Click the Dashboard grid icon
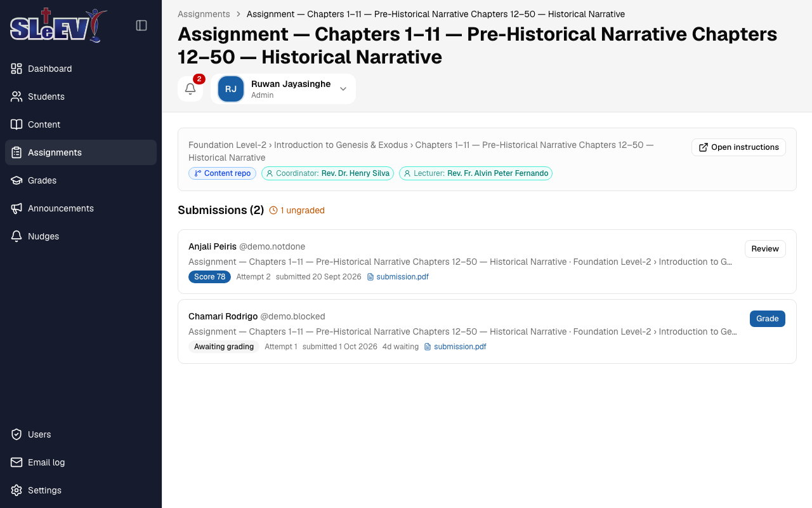This screenshot has width=812, height=508. tap(16, 69)
